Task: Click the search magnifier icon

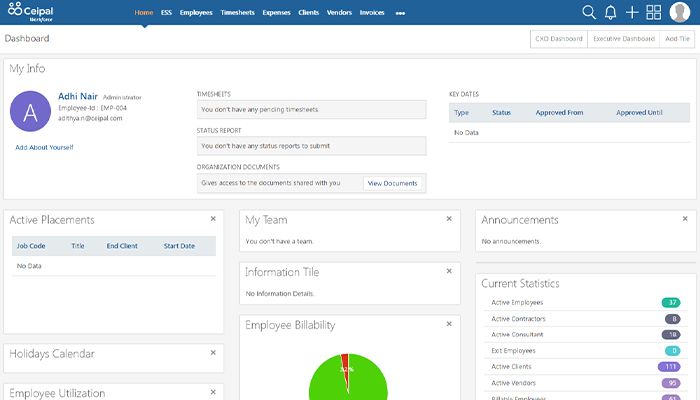Action: click(x=589, y=12)
